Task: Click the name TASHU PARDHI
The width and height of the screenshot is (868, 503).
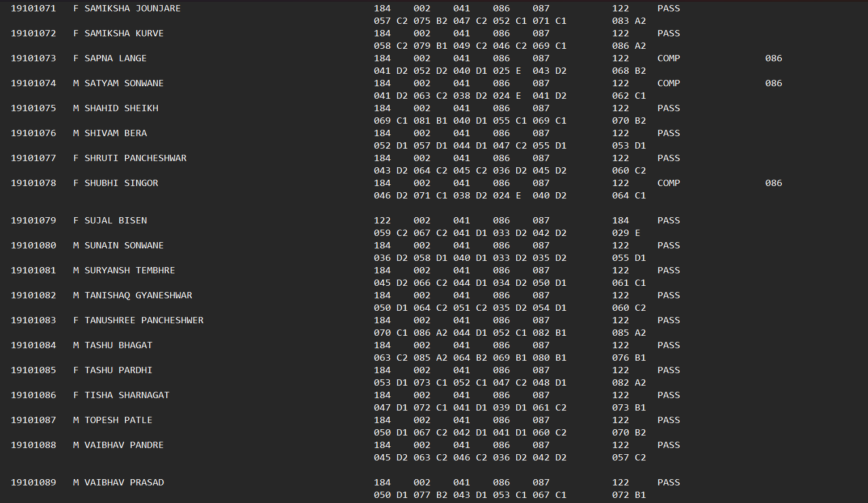Action: (118, 370)
